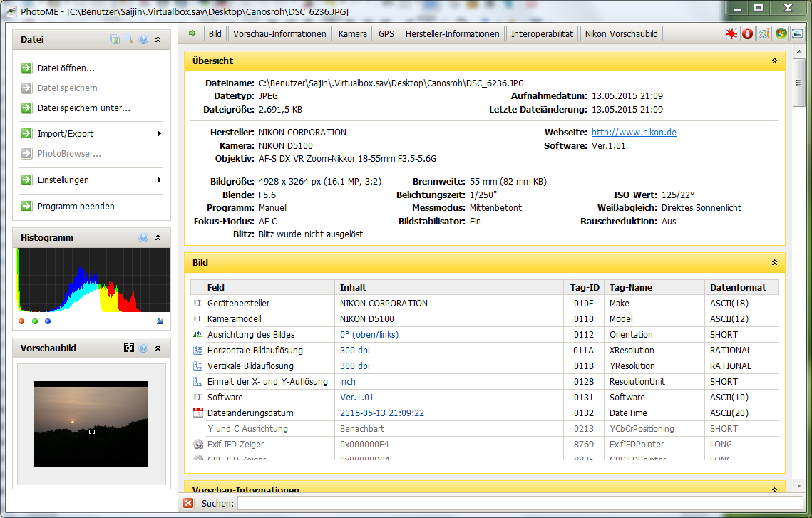Open the Hersteller-Informationen tab

click(x=453, y=33)
